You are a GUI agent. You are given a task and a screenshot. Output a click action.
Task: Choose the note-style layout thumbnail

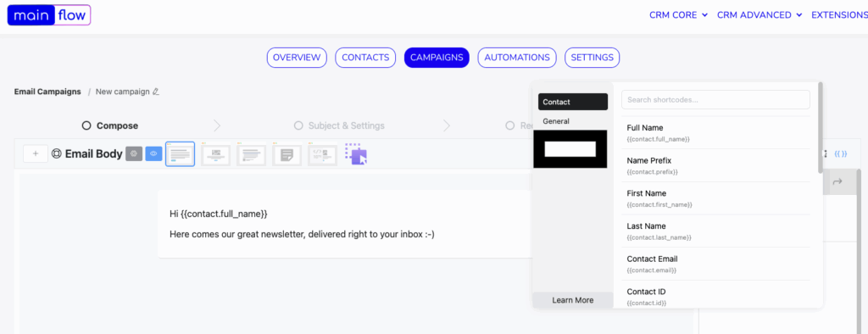(287, 154)
